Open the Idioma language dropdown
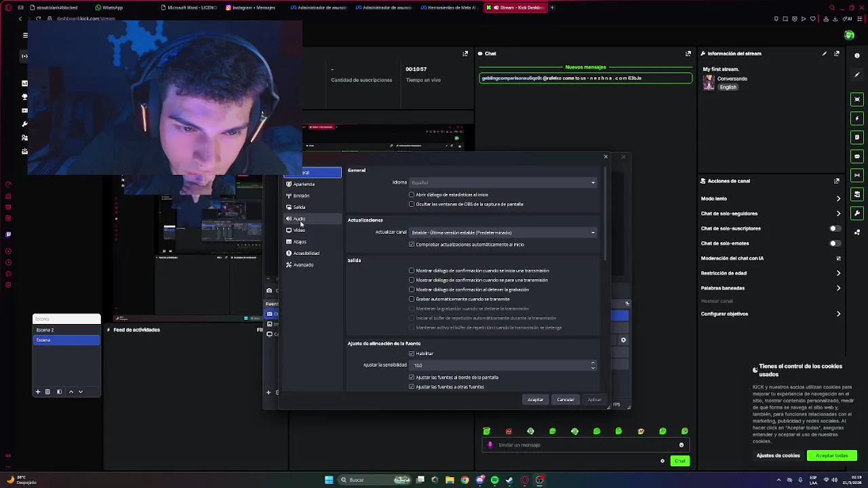Viewport: 868px width, 488px height. (502, 182)
